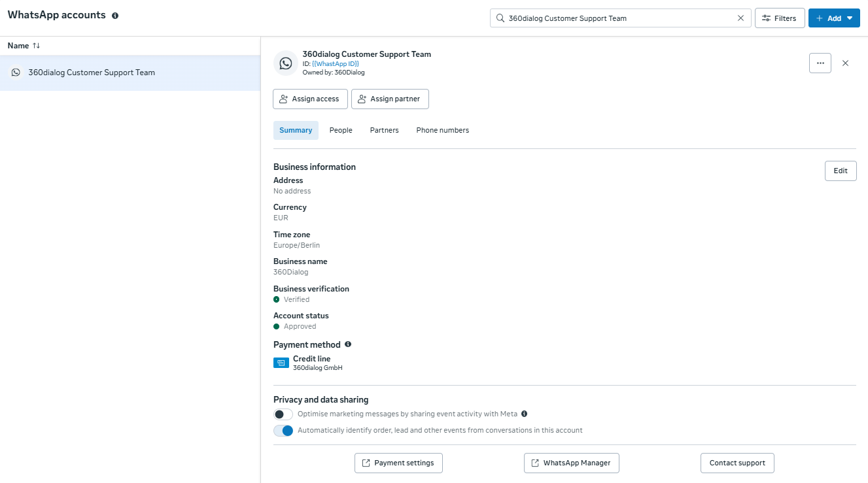Click info icon next to marketing messages option
This screenshot has width=868, height=483.
tap(525, 414)
